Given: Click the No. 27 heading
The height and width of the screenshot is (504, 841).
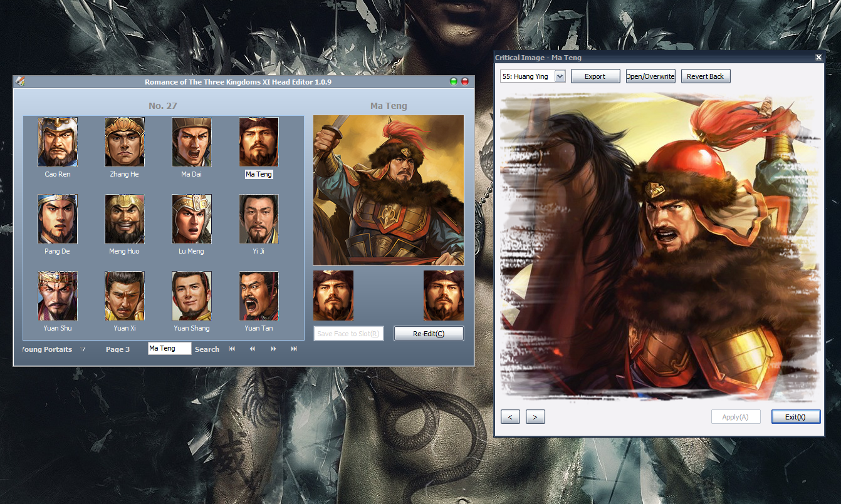Looking at the screenshot, I should click(163, 106).
